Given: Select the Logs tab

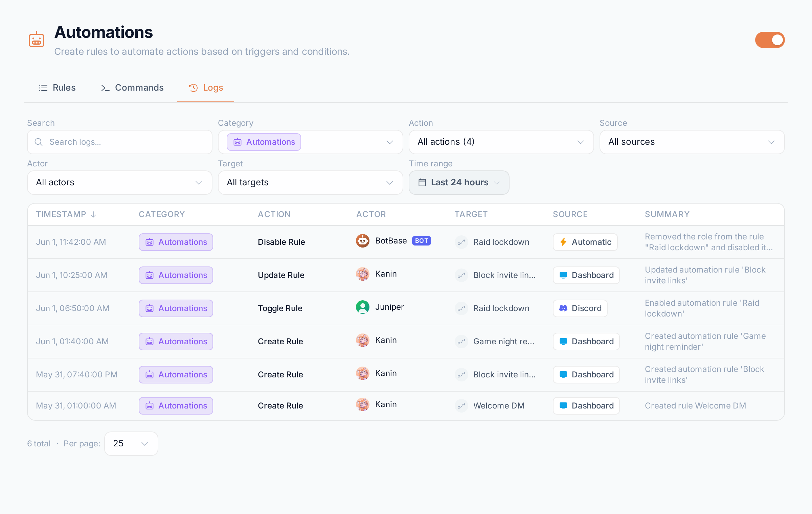Looking at the screenshot, I should click(206, 88).
